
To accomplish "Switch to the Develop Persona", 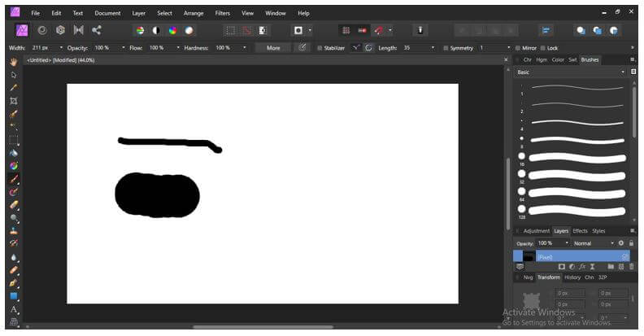I will tap(60, 30).
